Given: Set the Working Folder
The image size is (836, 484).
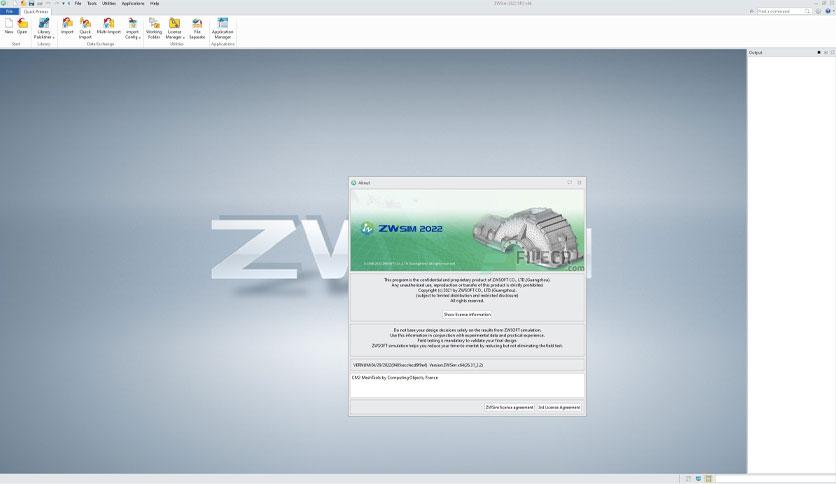Looking at the screenshot, I should pos(154,28).
